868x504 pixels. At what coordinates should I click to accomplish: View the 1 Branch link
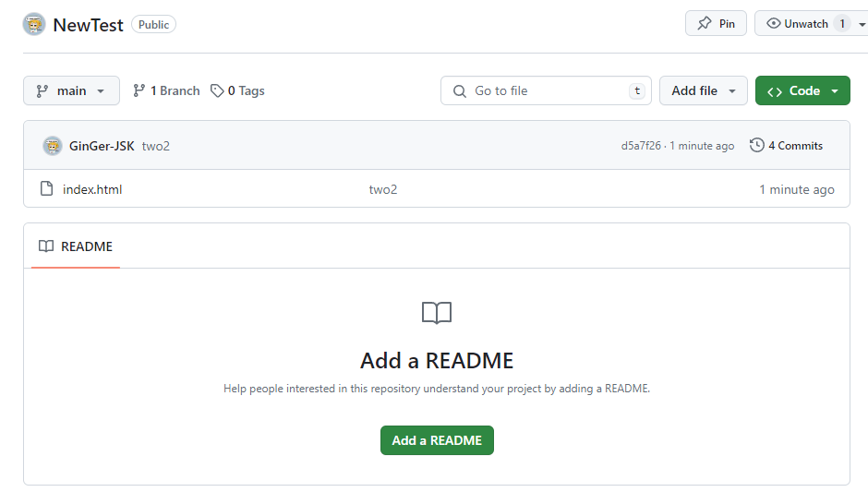click(166, 90)
